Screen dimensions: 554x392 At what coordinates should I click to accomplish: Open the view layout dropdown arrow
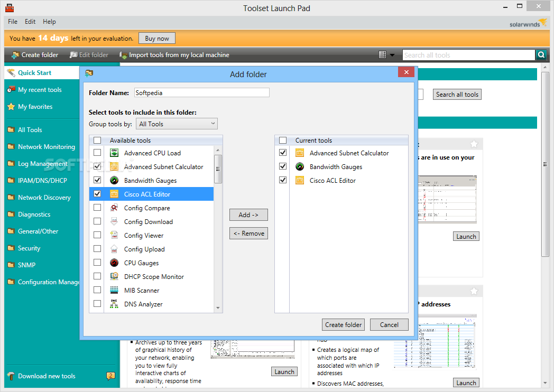(392, 55)
